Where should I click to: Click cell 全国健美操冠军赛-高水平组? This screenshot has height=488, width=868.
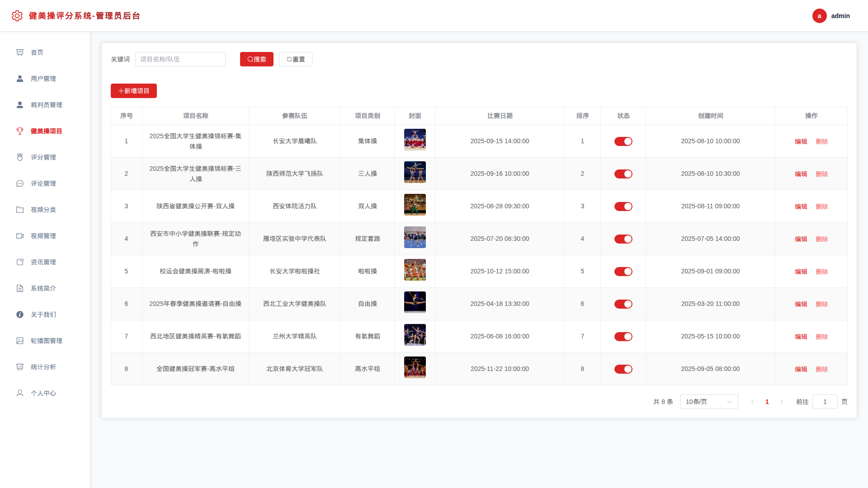point(195,369)
